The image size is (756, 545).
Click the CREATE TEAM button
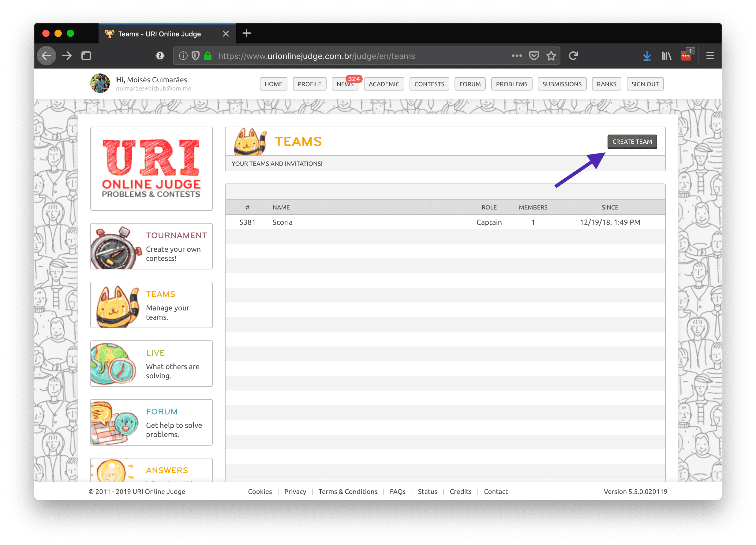pyautogui.click(x=632, y=142)
